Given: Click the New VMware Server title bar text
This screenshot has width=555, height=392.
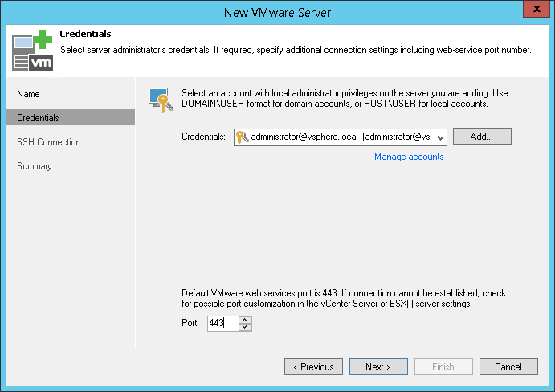Looking at the screenshot, I should pos(278,12).
